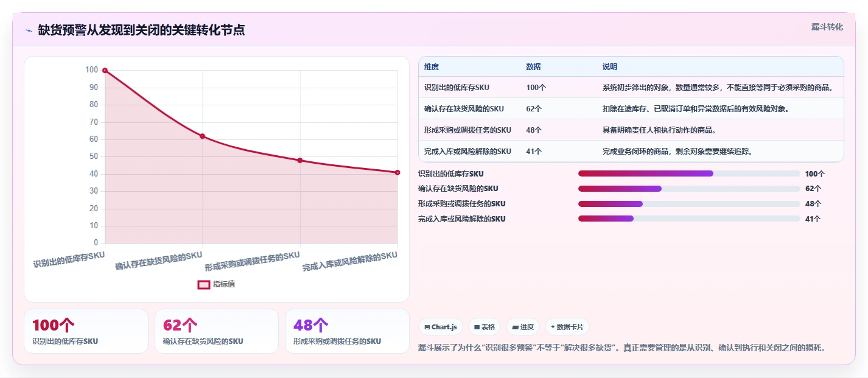
Task: Select the 数据卡片 tag chip
Action: point(567,327)
